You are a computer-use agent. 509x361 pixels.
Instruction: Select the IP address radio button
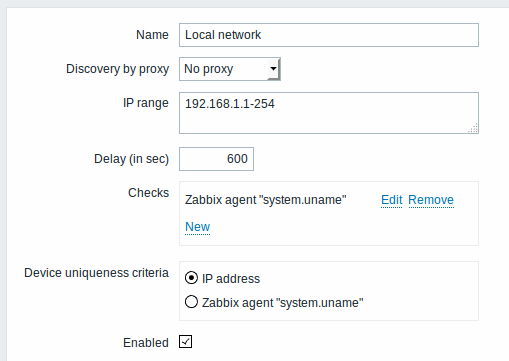coord(191,278)
